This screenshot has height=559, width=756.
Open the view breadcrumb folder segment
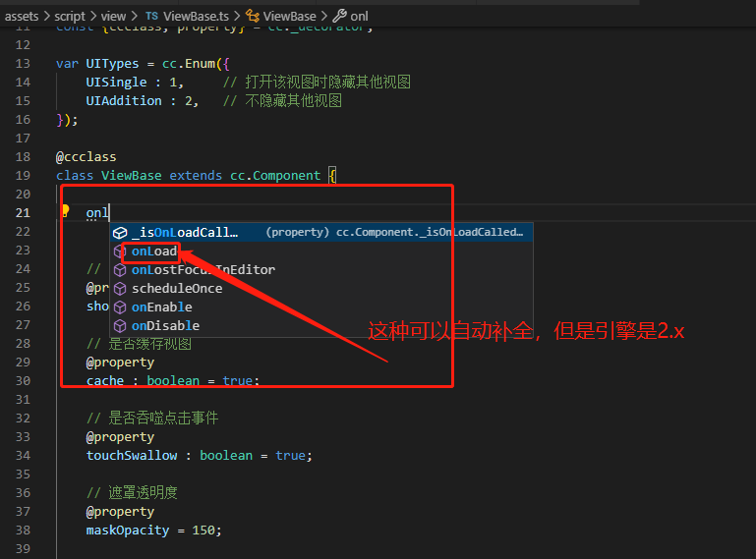113,17
